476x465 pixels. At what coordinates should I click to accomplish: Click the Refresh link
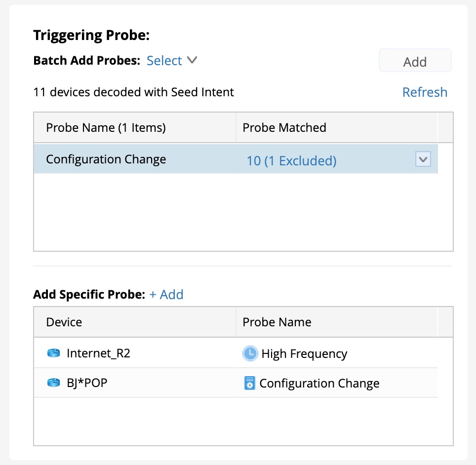(425, 92)
